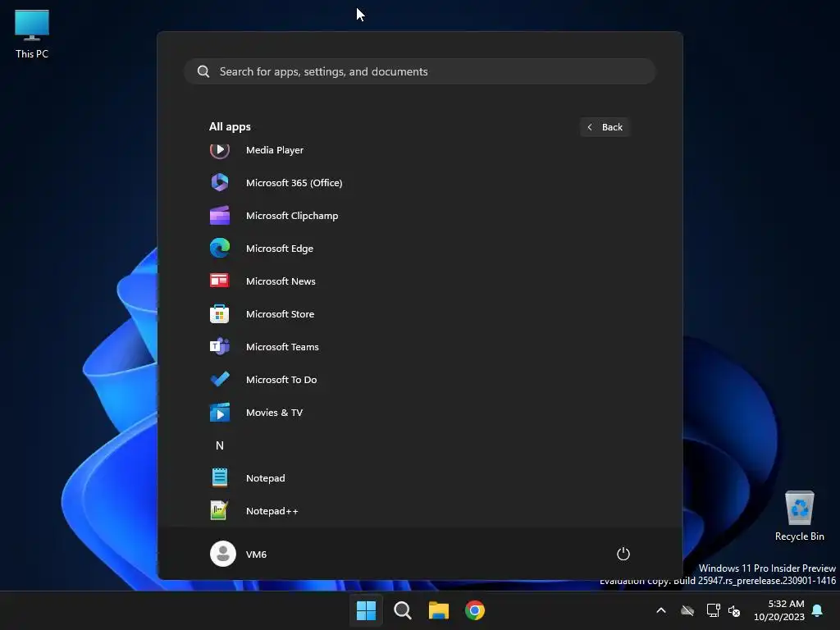Launch Google Chrome from taskbar

475,610
